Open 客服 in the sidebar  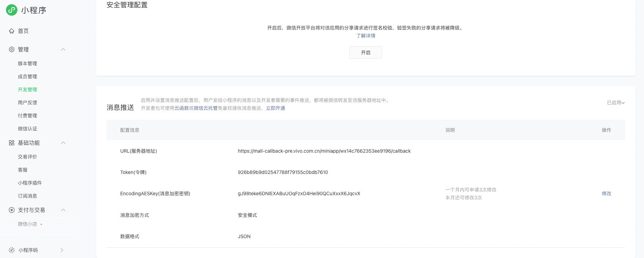coord(23,170)
